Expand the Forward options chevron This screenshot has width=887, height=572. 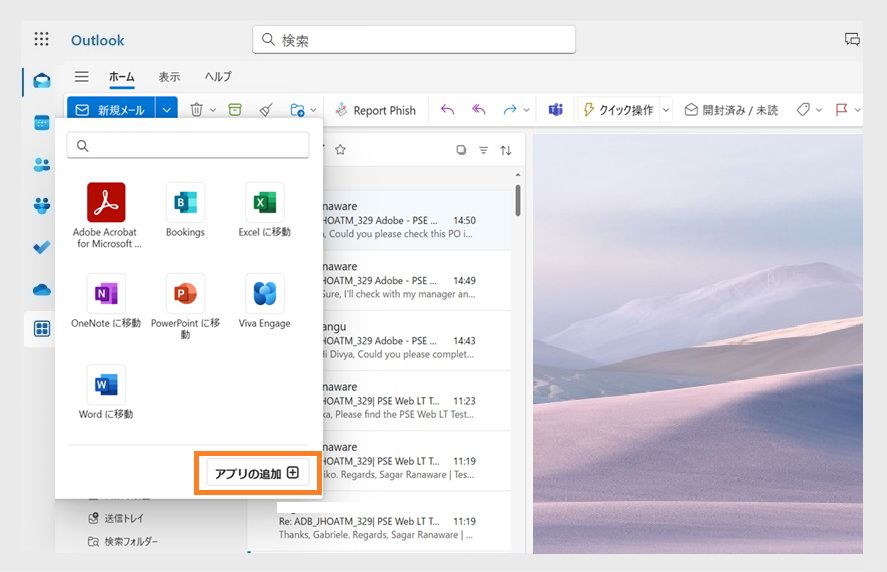coord(526,110)
